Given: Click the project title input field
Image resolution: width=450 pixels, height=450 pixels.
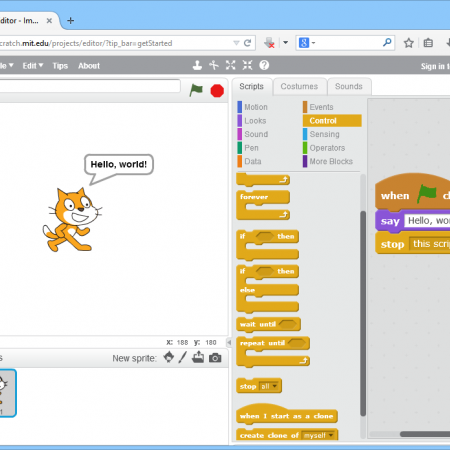Looking at the screenshot, I should (90, 86).
